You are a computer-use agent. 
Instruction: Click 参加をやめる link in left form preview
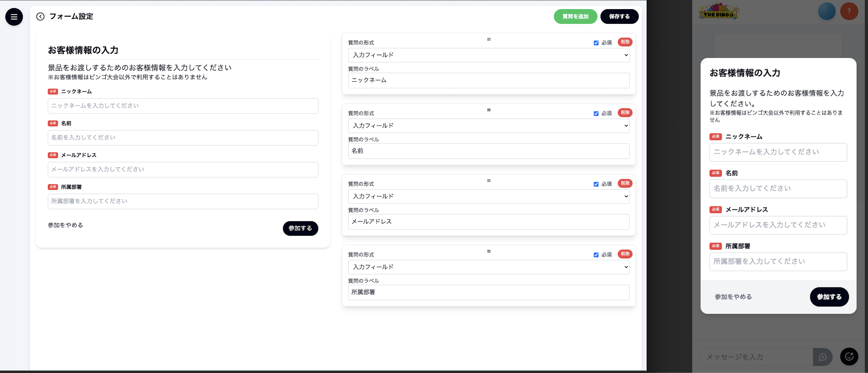[x=66, y=225]
